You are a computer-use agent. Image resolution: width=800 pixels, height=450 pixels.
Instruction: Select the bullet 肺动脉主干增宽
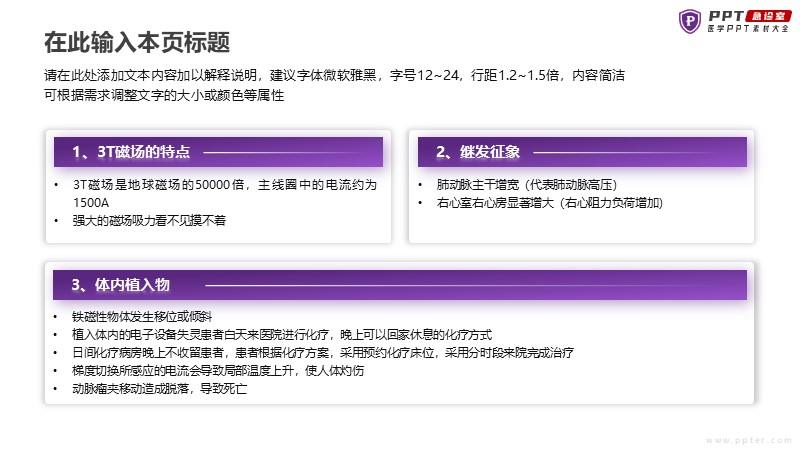click(525, 185)
